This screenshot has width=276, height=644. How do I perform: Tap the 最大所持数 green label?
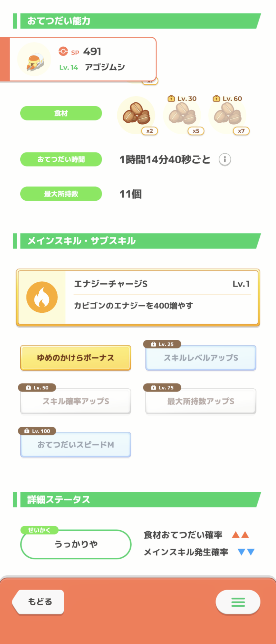pos(61,194)
